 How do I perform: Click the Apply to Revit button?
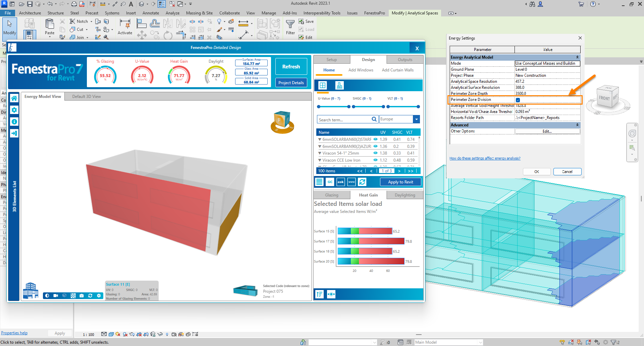point(400,182)
